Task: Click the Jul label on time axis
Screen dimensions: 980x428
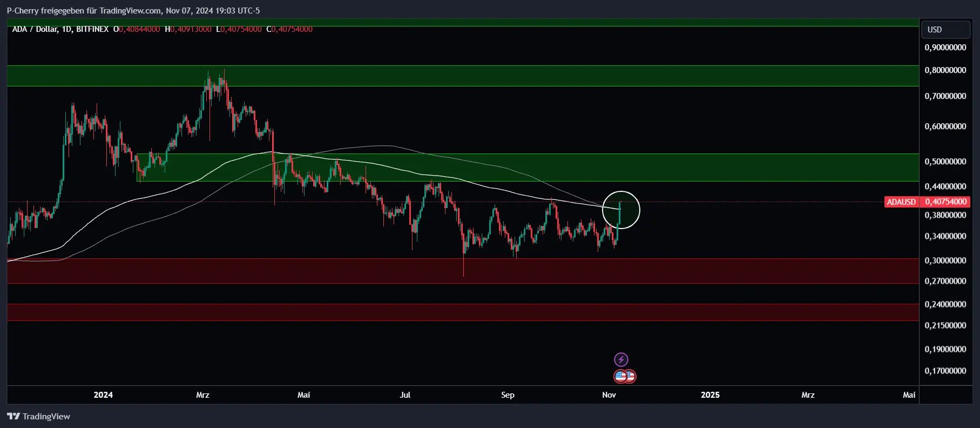Action: [405, 395]
